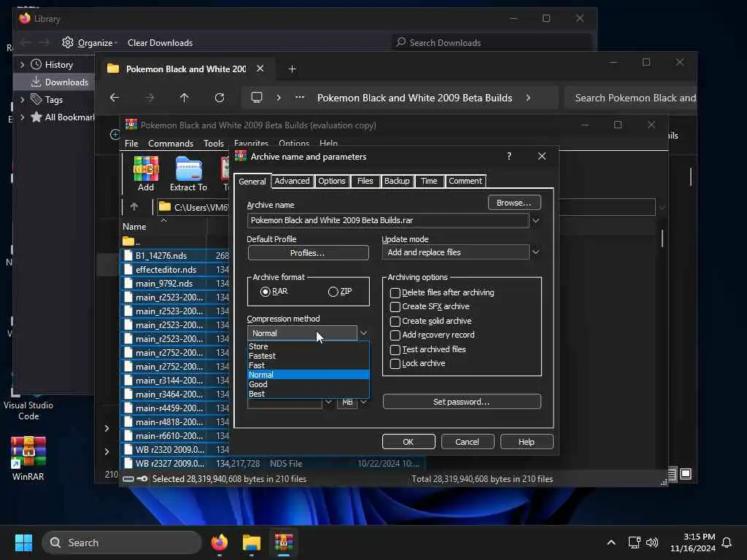
Task: Launch Firefox from the taskbar
Action: [x=219, y=542]
